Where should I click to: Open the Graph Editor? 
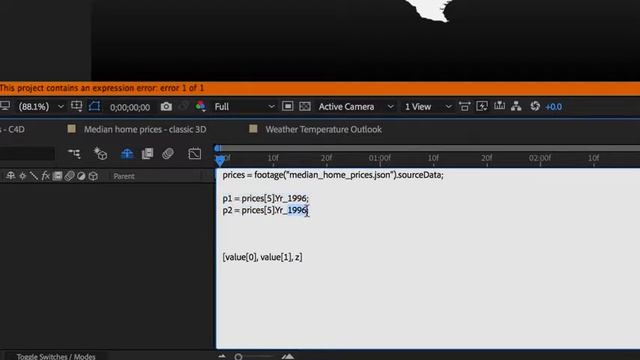click(195, 153)
